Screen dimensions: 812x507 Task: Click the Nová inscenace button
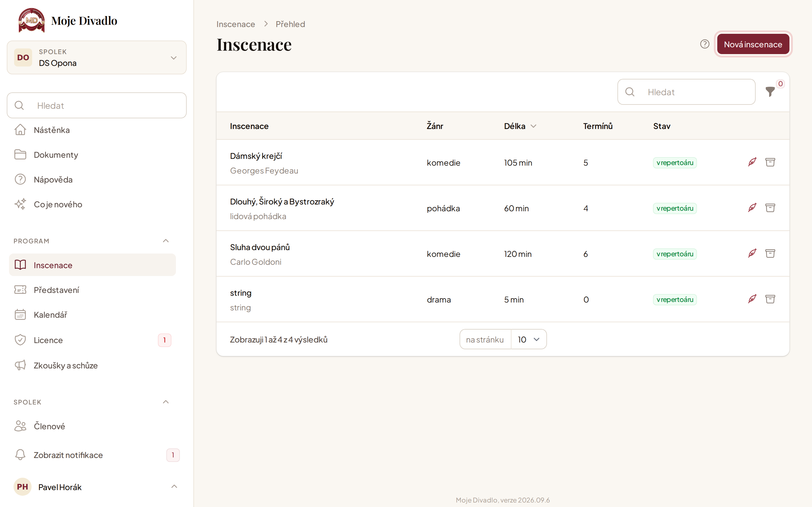pyautogui.click(x=753, y=44)
